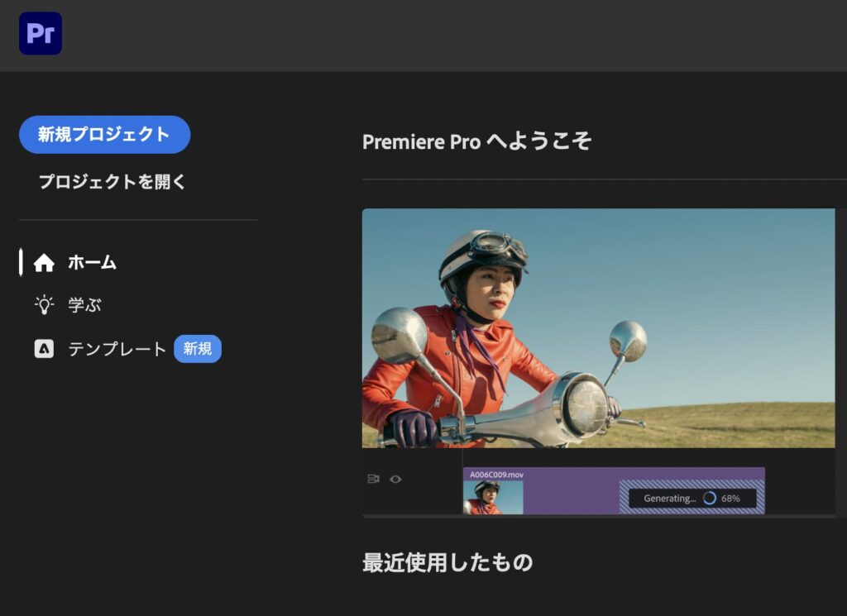Open the テンプレート templates section

coord(117,349)
